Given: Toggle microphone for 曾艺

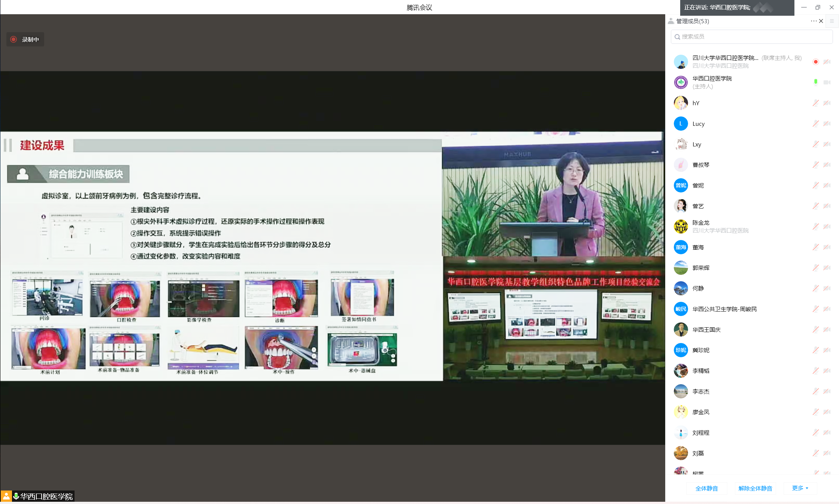Looking at the screenshot, I should coord(815,206).
